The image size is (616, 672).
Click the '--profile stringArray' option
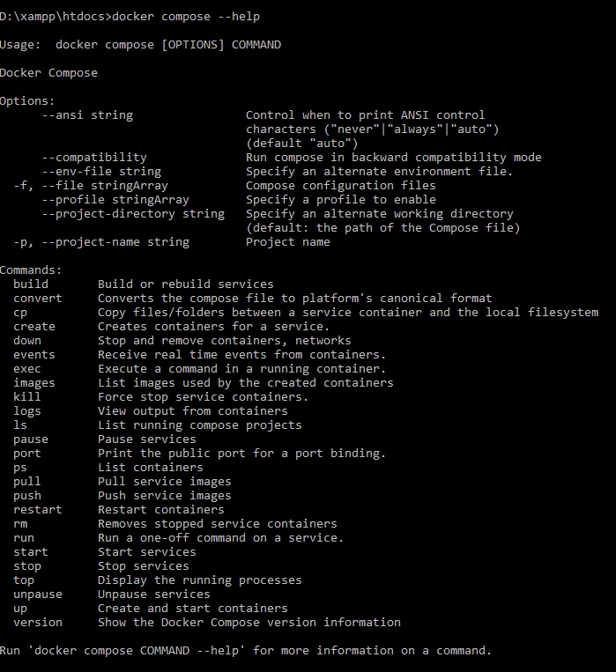tap(115, 200)
